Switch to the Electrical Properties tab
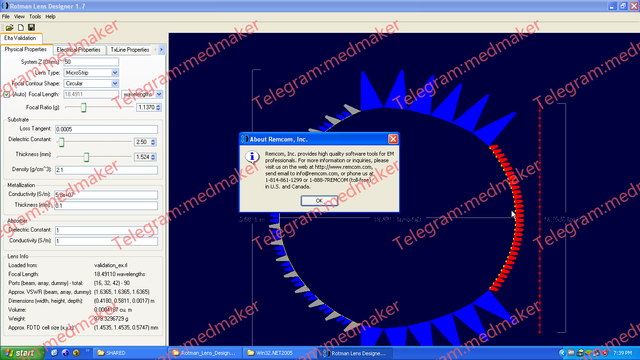Screen dimensions: 640x360 click(x=79, y=50)
